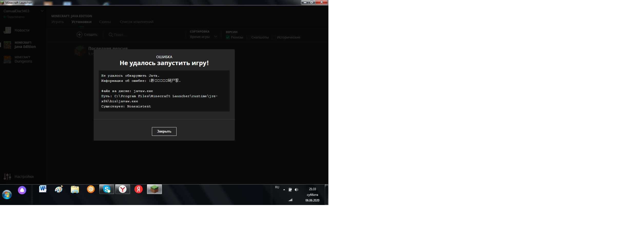Click the line 'Существует: Nonexistent'
This screenshot has width=644, height=245.
pos(126,106)
